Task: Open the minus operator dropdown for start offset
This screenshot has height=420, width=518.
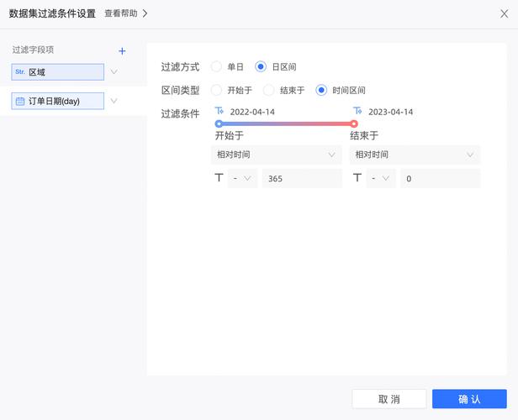Action: pyautogui.click(x=242, y=178)
